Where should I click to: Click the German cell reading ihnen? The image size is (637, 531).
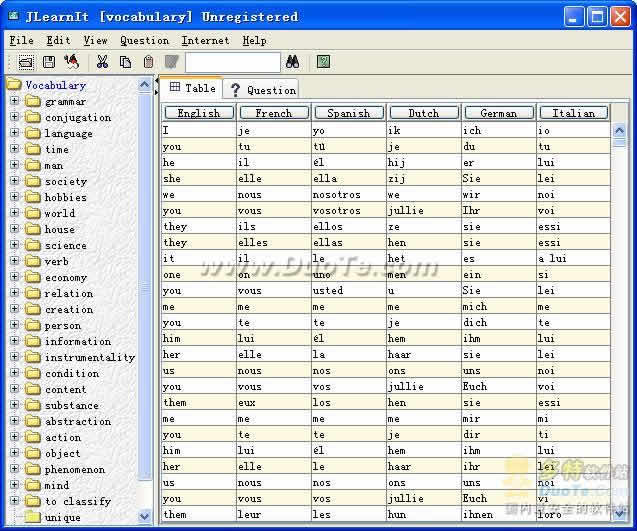point(498,514)
